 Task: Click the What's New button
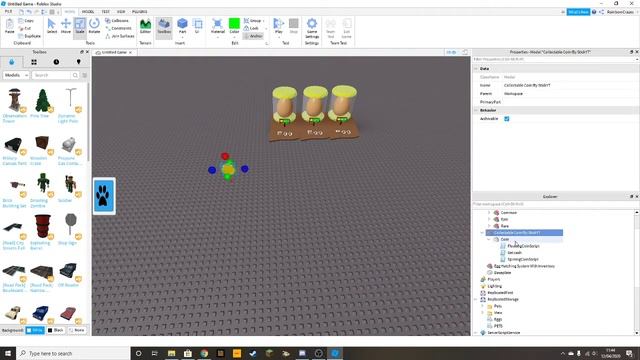tap(578, 12)
